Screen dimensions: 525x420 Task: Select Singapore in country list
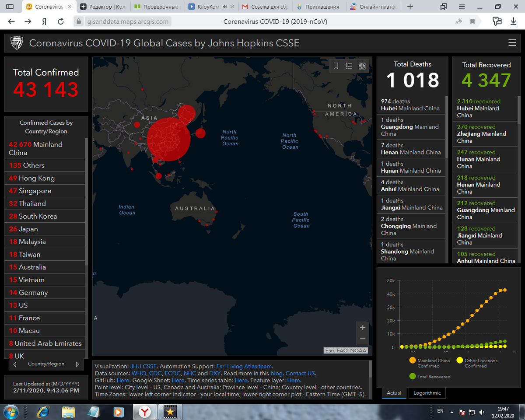(45, 191)
